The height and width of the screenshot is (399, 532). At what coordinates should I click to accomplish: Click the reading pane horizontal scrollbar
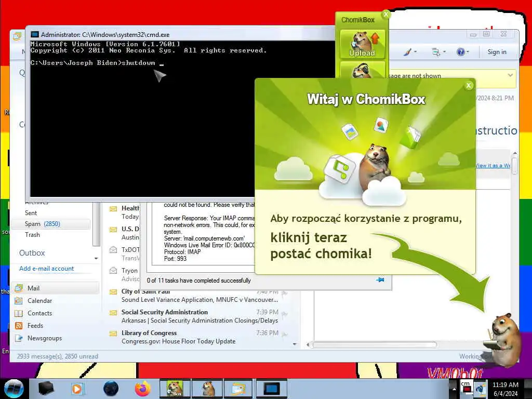coord(374,345)
